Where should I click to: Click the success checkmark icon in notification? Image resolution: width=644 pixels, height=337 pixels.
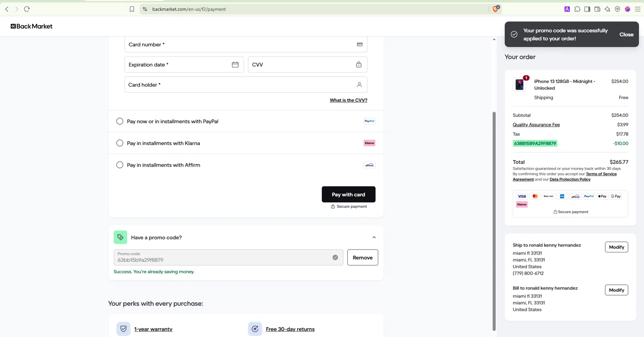pos(514,34)
